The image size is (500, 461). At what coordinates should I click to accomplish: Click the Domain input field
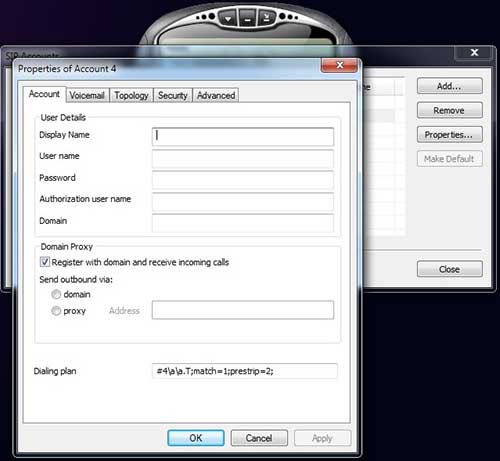point(243,223)
